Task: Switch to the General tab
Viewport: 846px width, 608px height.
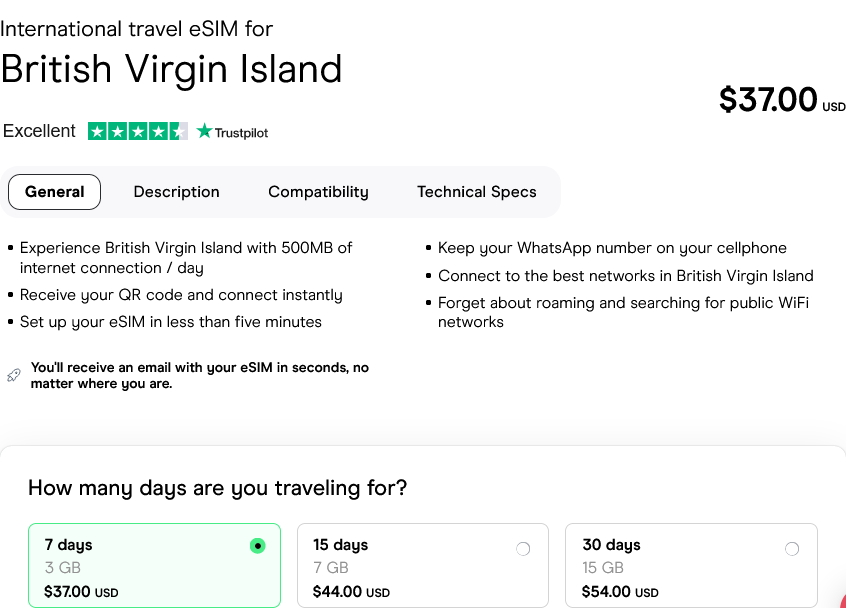Action: point(54,192)
